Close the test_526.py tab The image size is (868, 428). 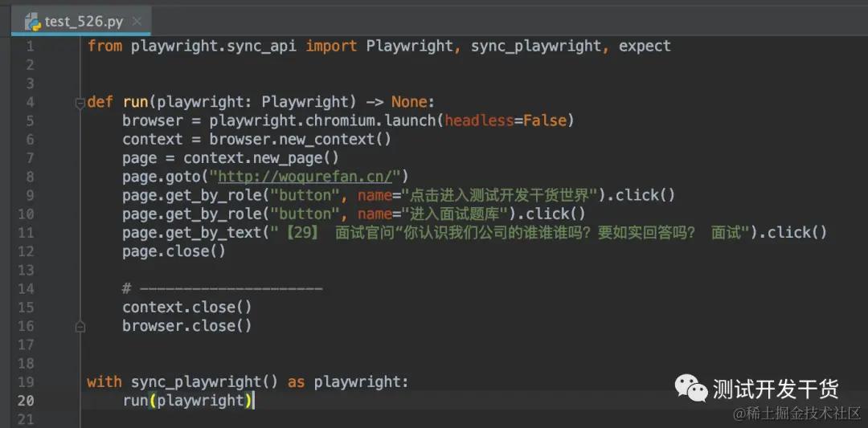[137, 22]
